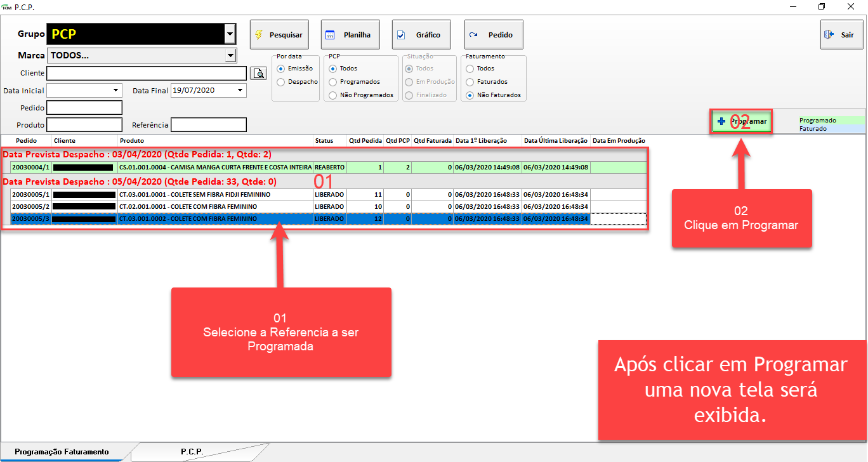
Task: Click the Produto column header
Action: coord(215,140)
